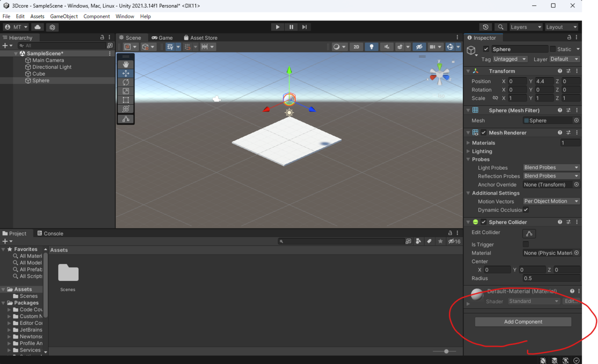598x364 pixels.
Task: Select the Rect tool
Action: 126,100
